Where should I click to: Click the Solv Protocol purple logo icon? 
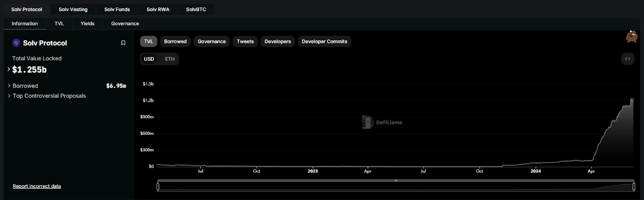tap(16, 43)
